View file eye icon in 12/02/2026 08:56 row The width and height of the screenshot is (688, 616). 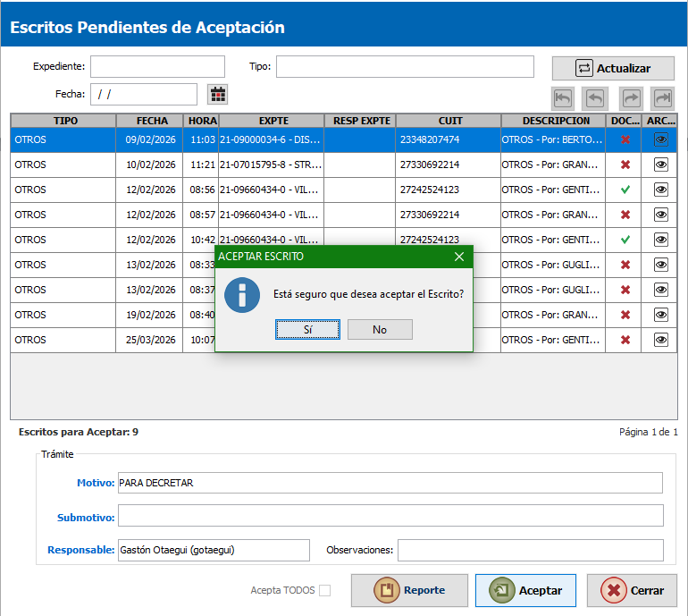point(661,190)
